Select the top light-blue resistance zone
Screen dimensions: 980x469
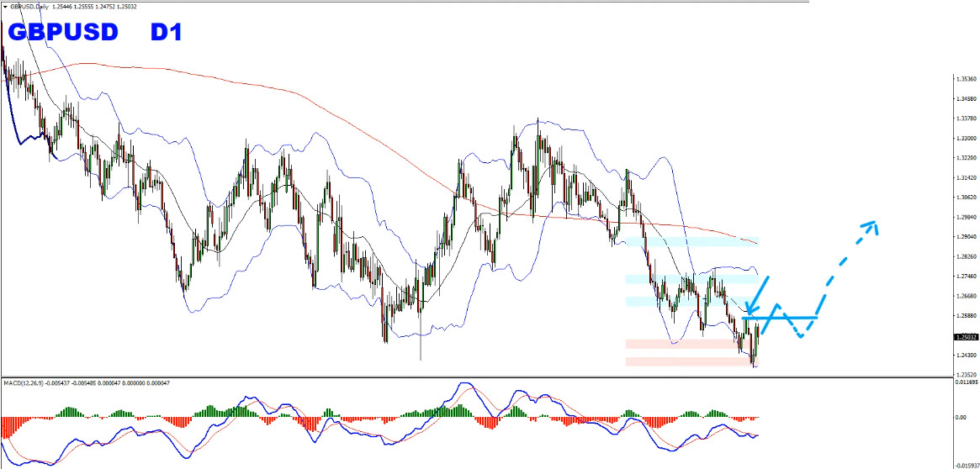(690, 242)
